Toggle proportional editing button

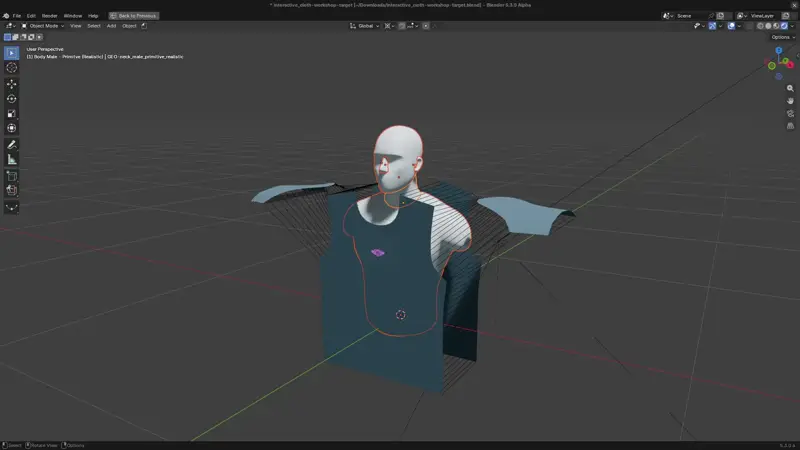click(x=426, y=26)
